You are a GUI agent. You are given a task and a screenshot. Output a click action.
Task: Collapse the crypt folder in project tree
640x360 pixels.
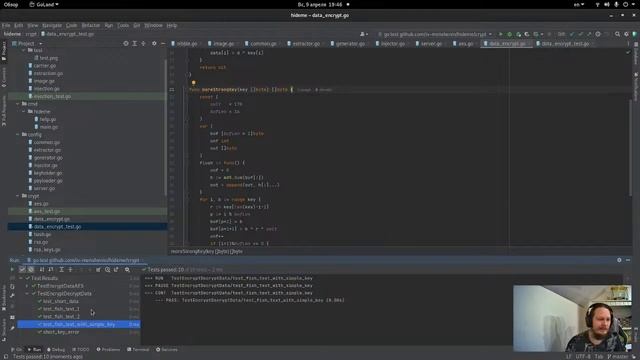coord(18,196)
